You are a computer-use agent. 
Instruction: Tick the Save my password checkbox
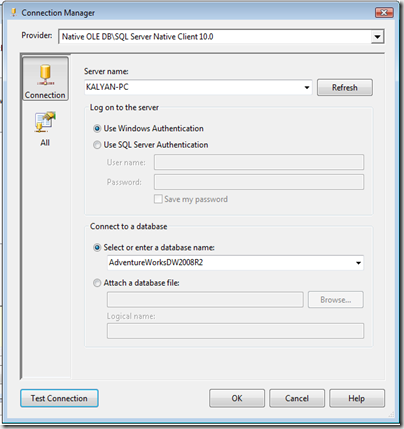pyautogui.click(x=158, y=199)
